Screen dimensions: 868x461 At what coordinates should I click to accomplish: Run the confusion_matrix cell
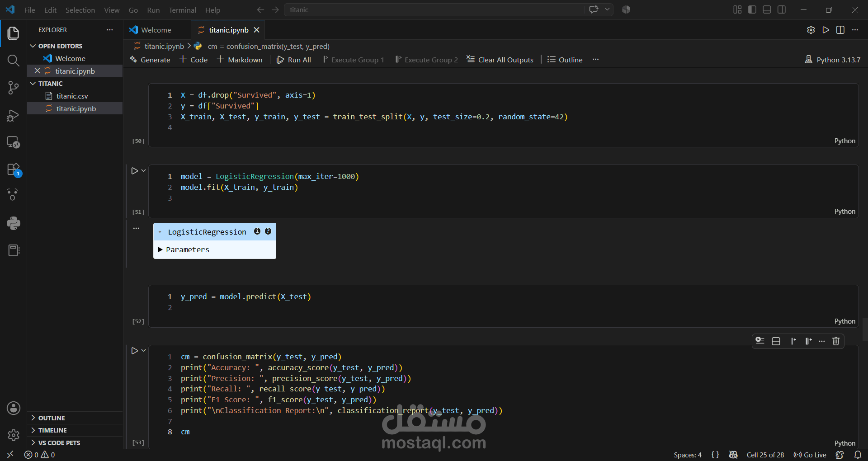(135, 351)
